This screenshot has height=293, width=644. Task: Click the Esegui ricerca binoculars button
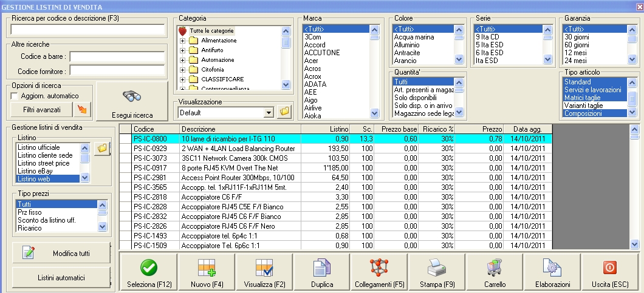coord(132,101)
